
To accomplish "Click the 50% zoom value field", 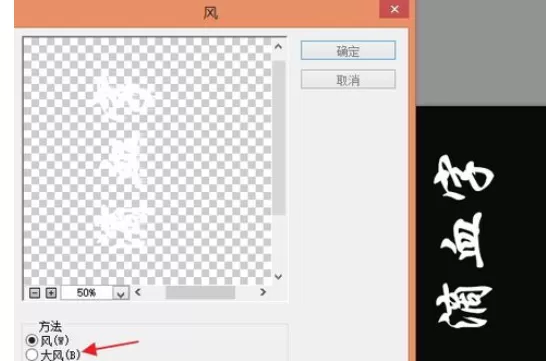I will (x=87, y=293).
